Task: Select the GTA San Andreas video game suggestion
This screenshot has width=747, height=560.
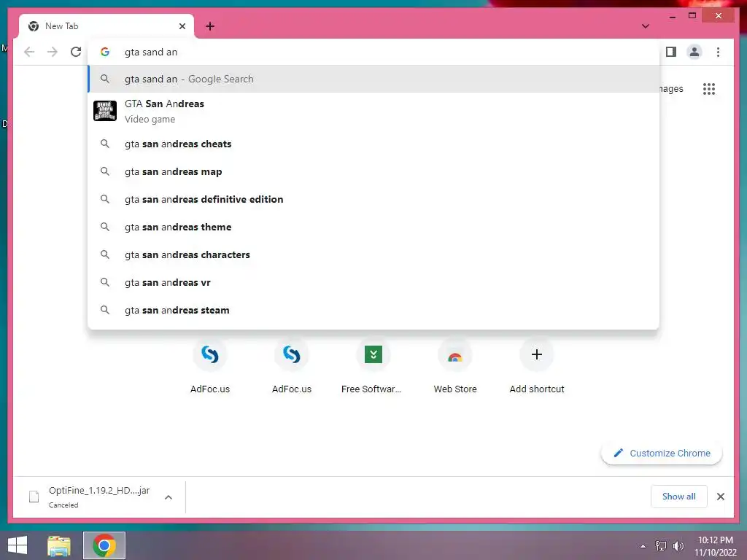Action: [373, 111]
